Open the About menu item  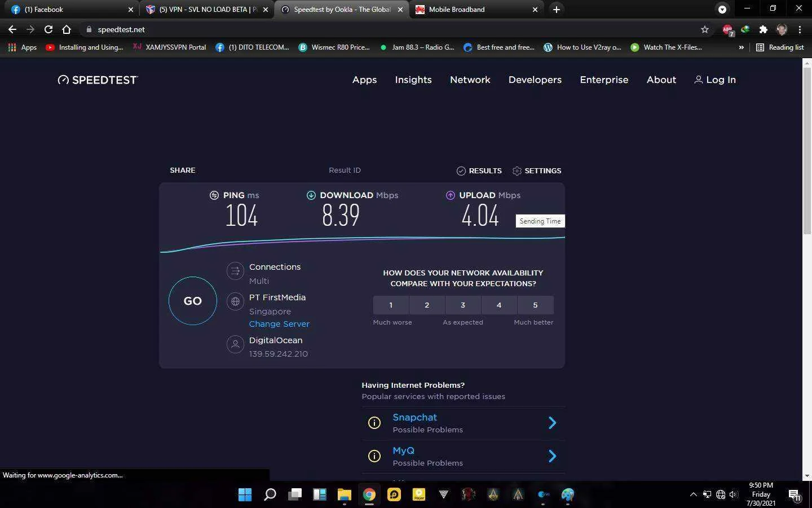coord(661,80)
